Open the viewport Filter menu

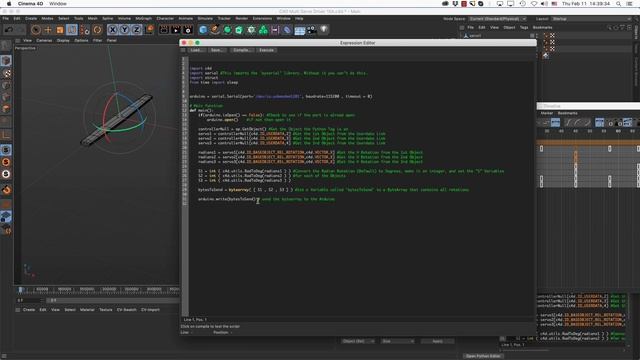coord(98,40)
